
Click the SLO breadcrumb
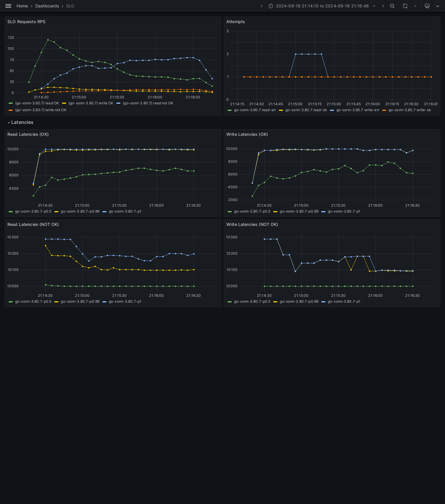(70, 6)
